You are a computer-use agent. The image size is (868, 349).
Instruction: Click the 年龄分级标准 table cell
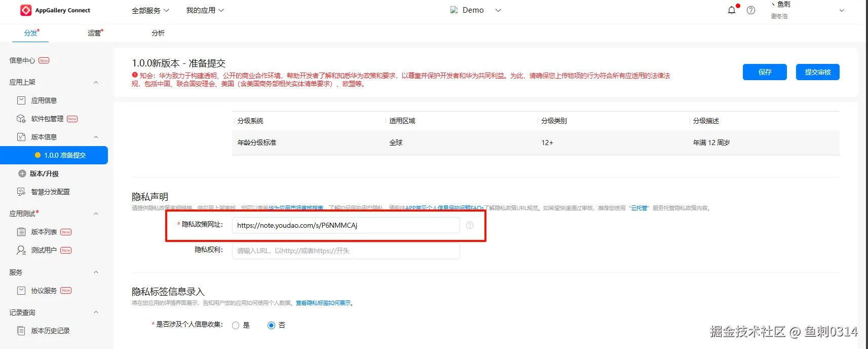257,143
